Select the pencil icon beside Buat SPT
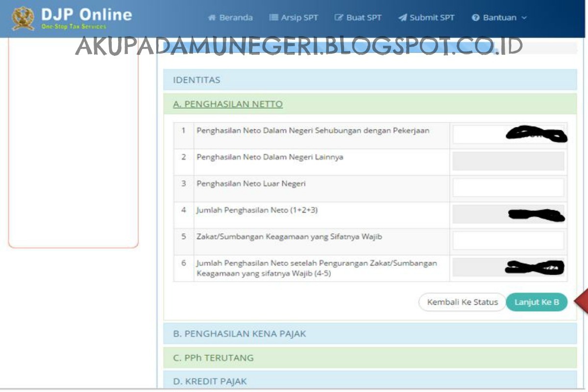 [x=339, y=17]
